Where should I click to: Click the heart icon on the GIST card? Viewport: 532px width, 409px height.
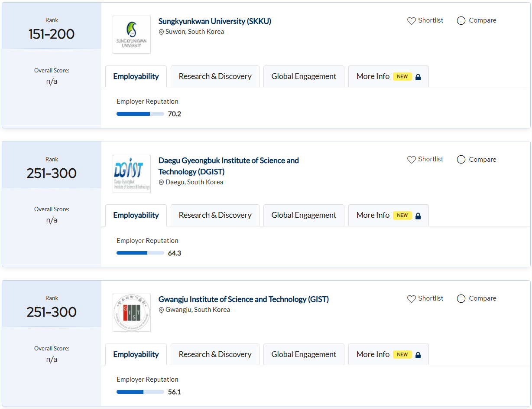tap(411, 299)
